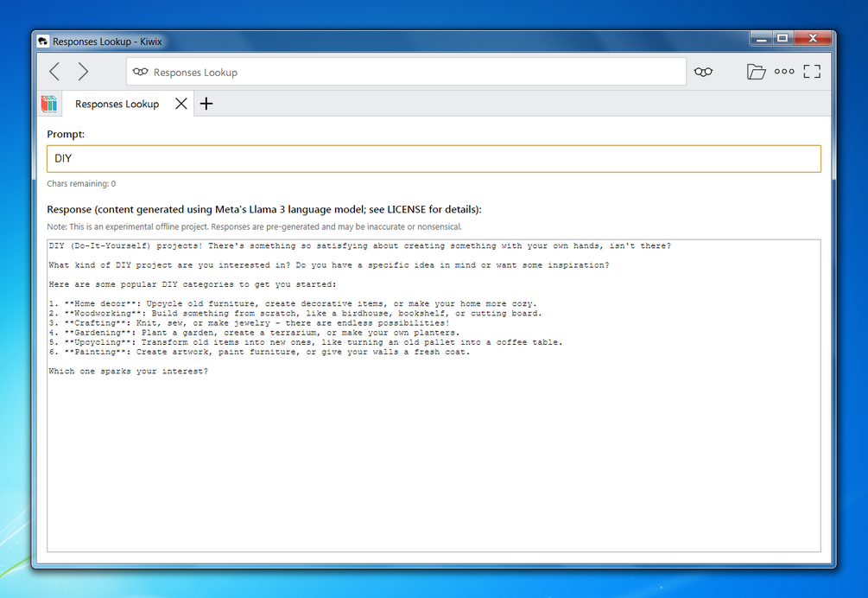Close the Kiwix window
This screenshot has width=868, height=598.
point(813,38)
